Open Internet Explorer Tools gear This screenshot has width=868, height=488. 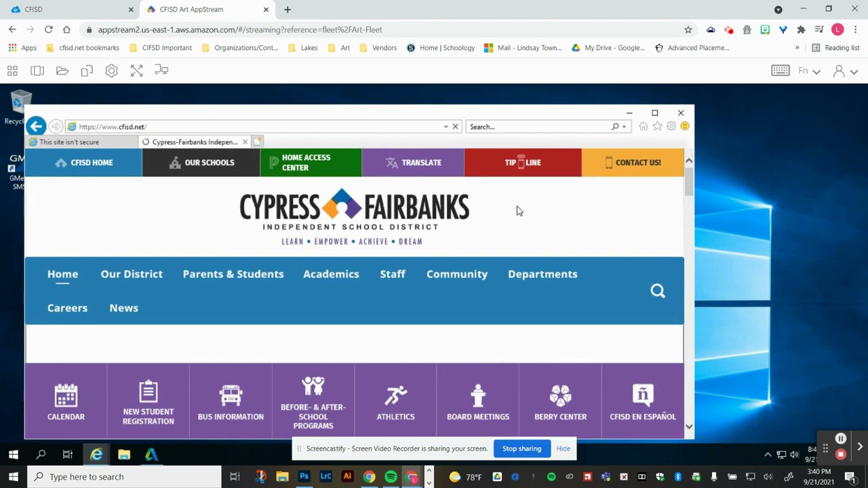(x=671, y=127)
